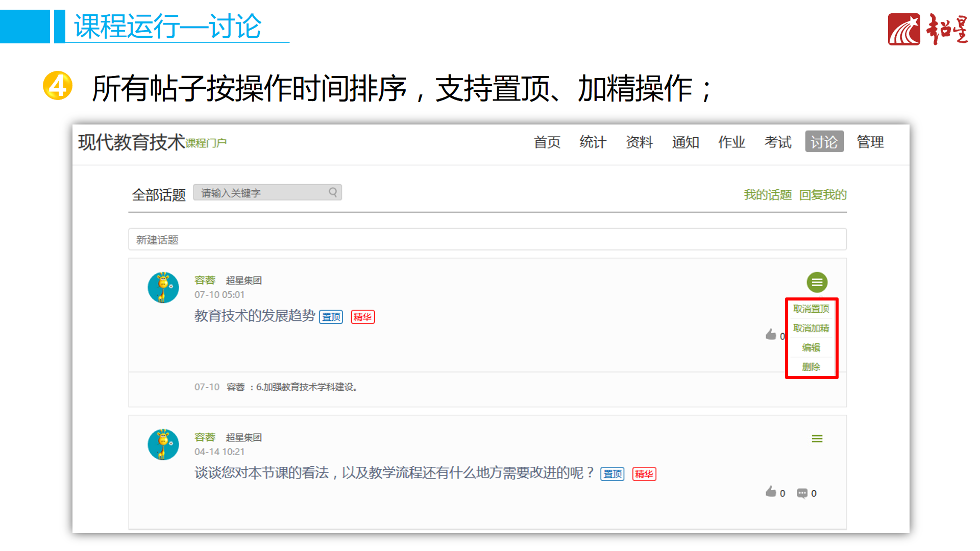Open comments icon on second post

802,493
